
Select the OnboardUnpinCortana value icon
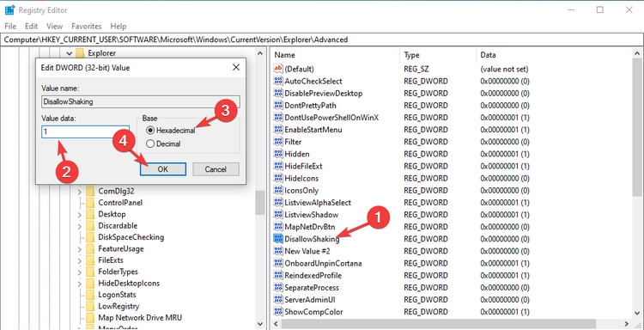(278, 263)
